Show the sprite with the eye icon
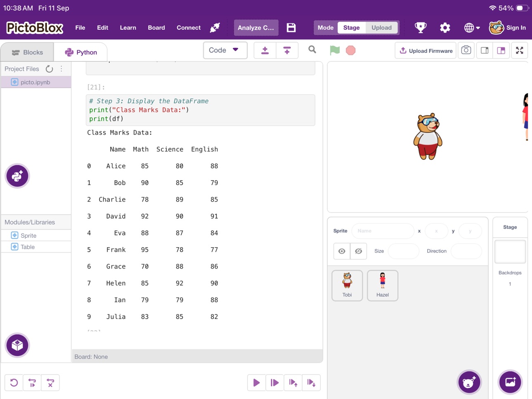 [342, 251]
